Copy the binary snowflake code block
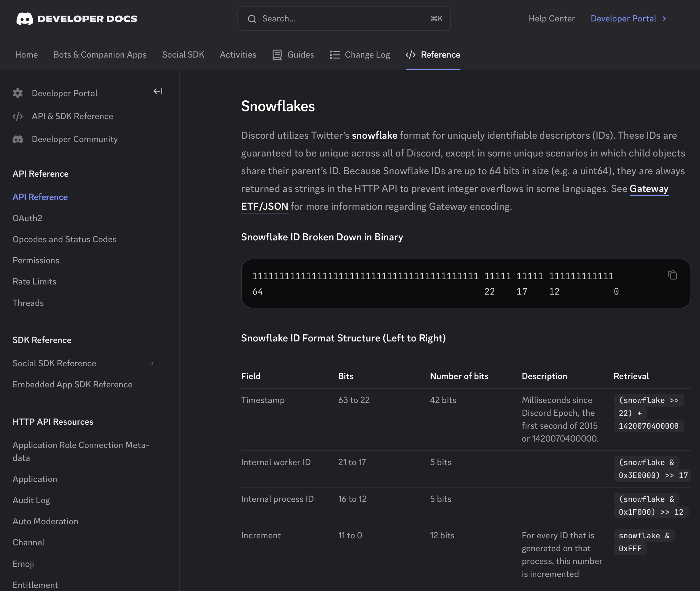 tap(672, 275)
